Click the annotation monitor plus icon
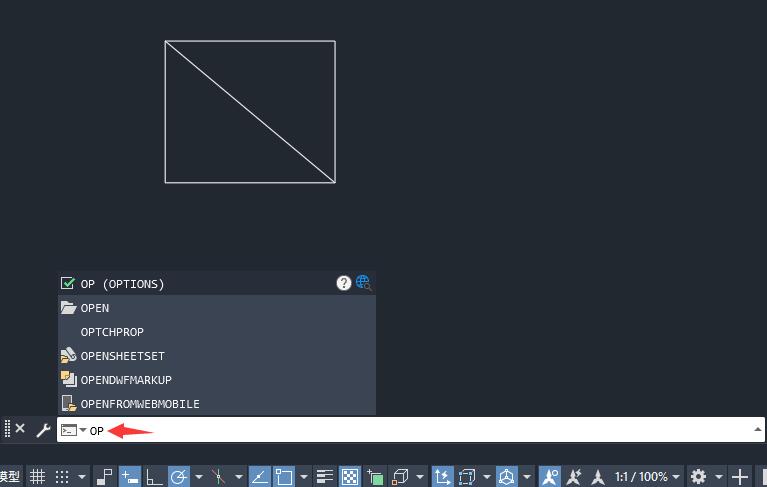Viewport: 767px width, 487px height. (x=740, y=476)
